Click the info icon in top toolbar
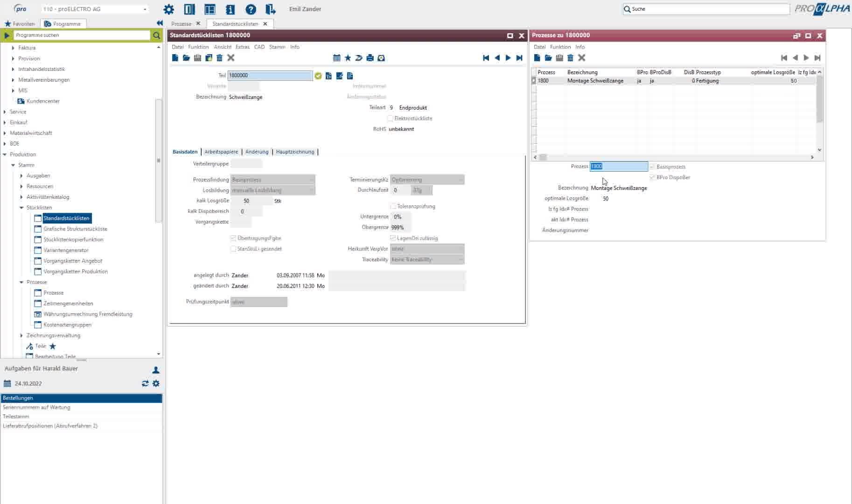Image resolution: width=852 pixels, height=504 pixels. pyautogui.click(x=230, y=9)
